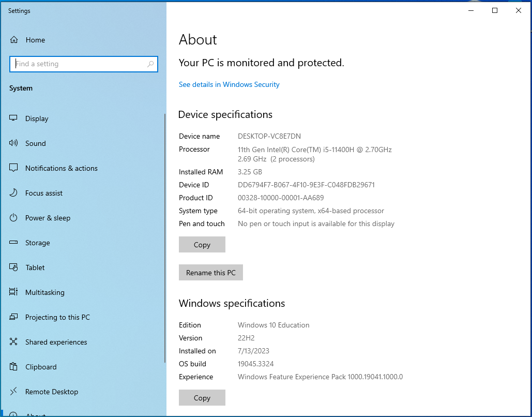The image size is (532, 417).
Task: Click the Home icon in sidebar
Action: (x=14, y=40)
